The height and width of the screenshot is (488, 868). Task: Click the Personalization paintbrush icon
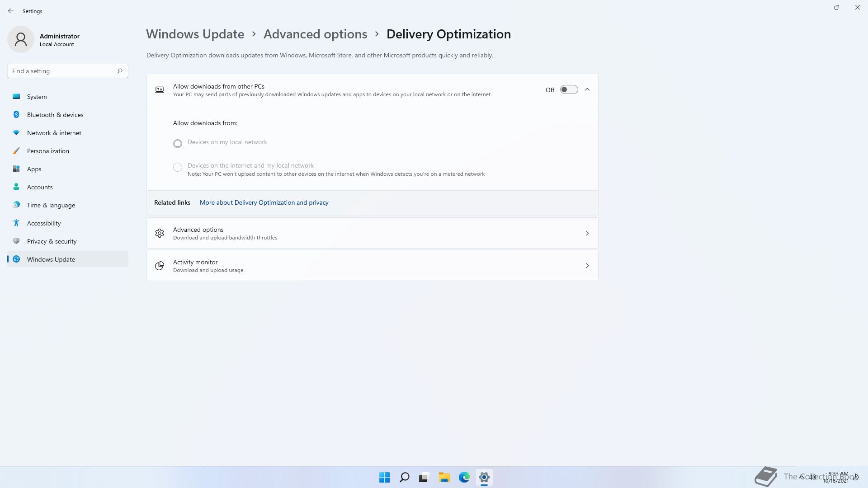[x=16, y=150]
